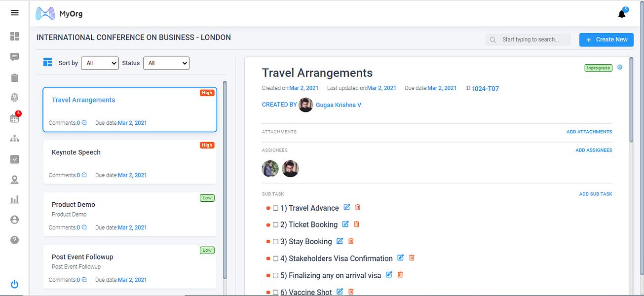Open comments icon on Product Demo card
The width and height of the screenshot is (644, 296).
coord(84,227)
